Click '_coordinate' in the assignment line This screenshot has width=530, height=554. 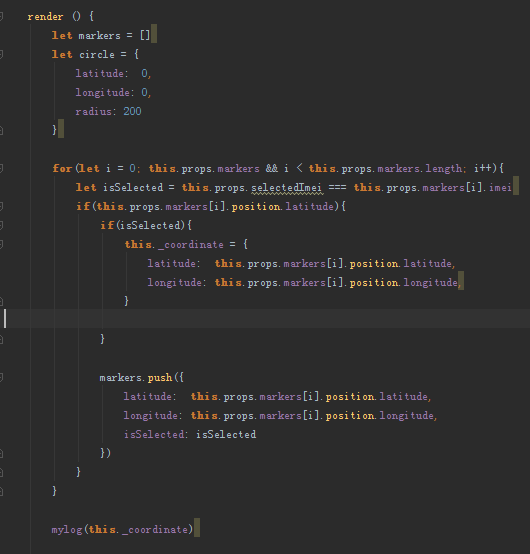[190, 244]
